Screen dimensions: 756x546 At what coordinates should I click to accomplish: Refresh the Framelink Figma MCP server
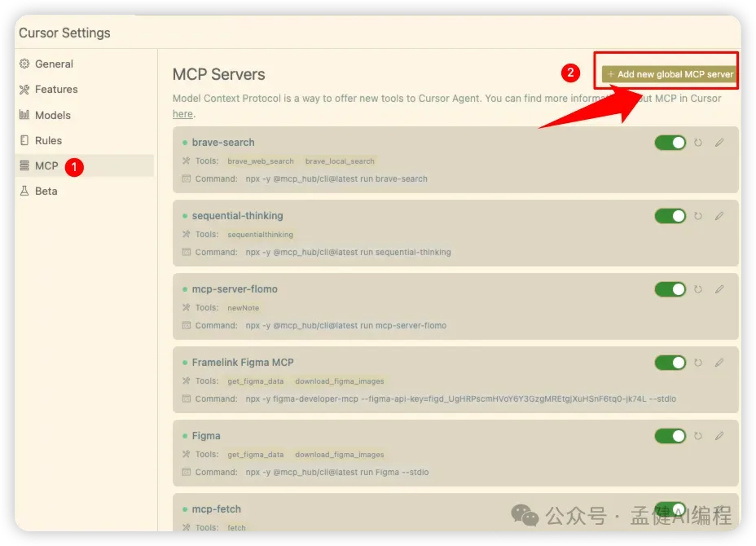coord(697,363)
